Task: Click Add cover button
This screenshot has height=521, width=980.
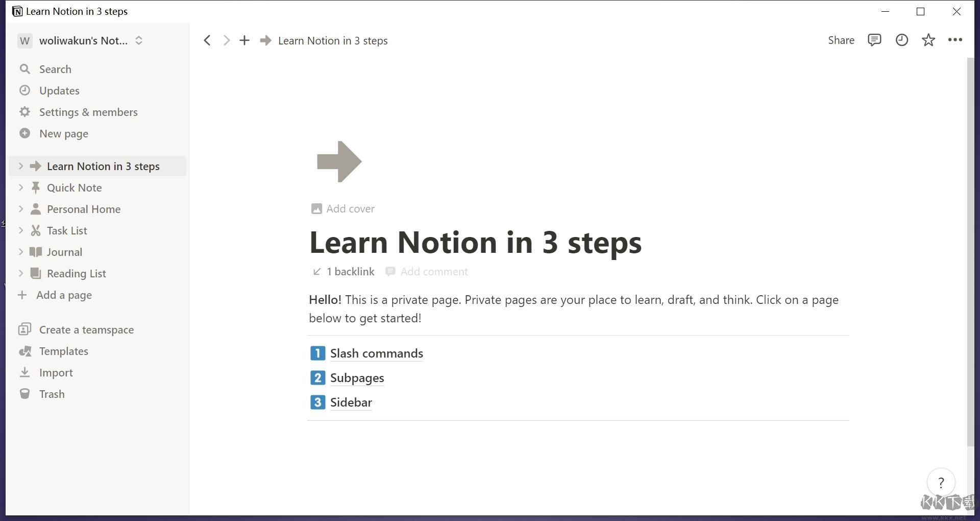Action: coord(343,208)
